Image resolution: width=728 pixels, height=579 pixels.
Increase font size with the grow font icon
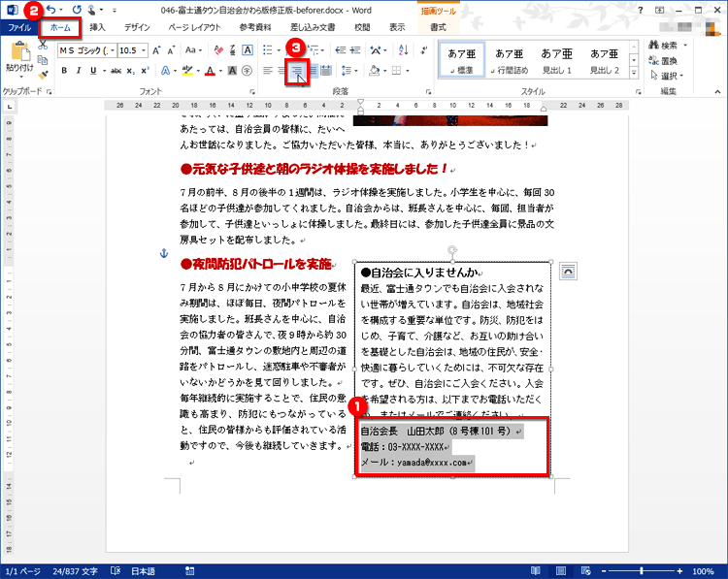pyautogui.click(x=156, y=50)
